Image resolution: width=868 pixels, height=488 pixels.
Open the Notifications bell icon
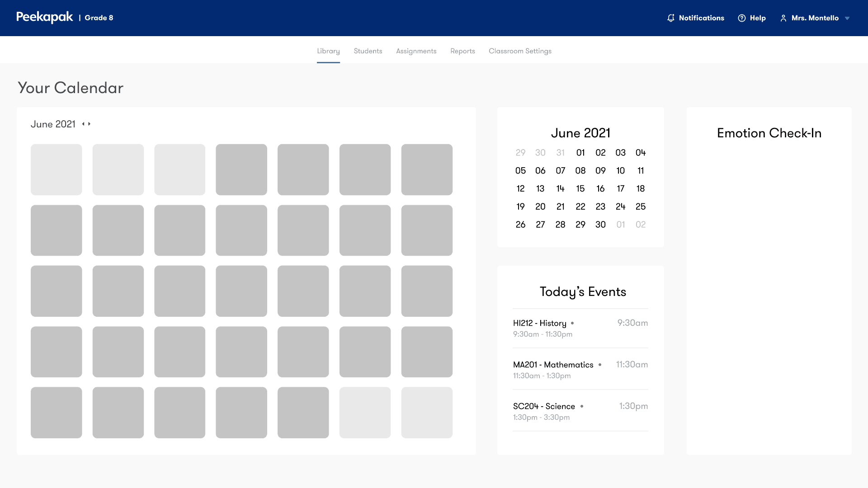click(671, 18)
